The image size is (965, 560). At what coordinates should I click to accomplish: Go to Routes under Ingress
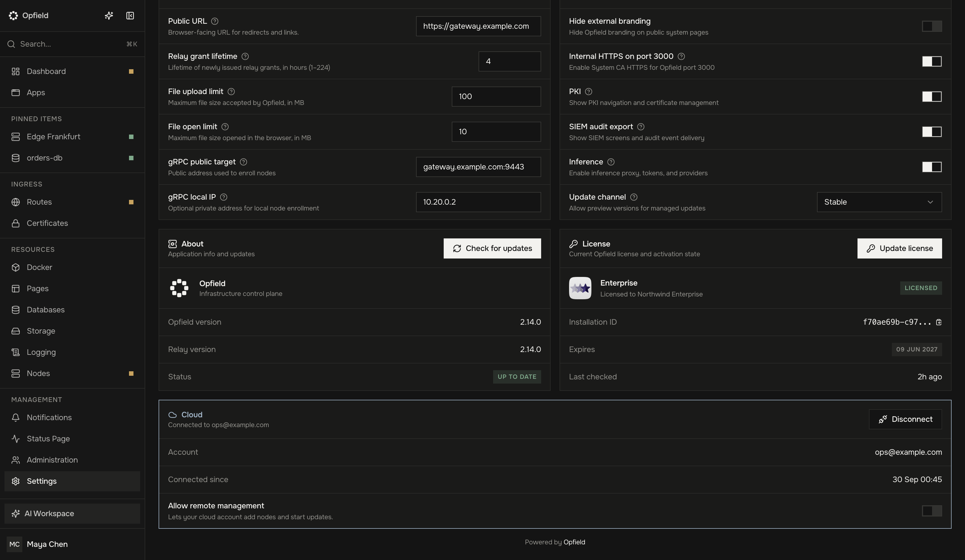tap(72, 202)
